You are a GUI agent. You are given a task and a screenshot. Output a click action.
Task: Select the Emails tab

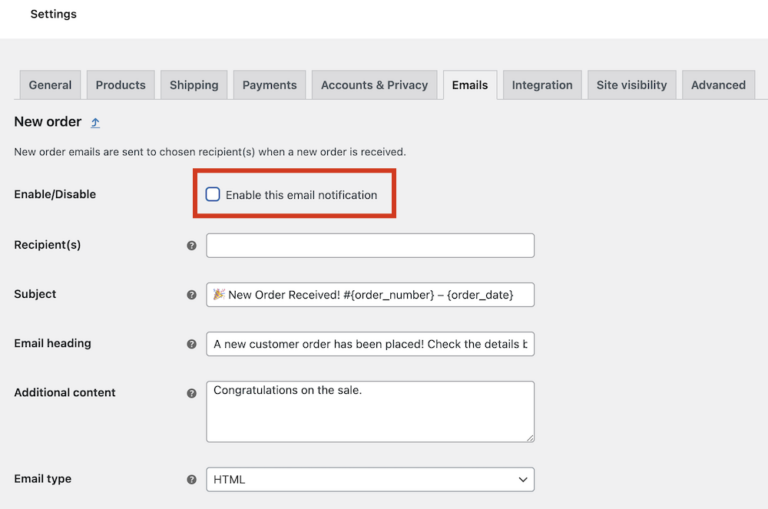click(x=470, y=85)
